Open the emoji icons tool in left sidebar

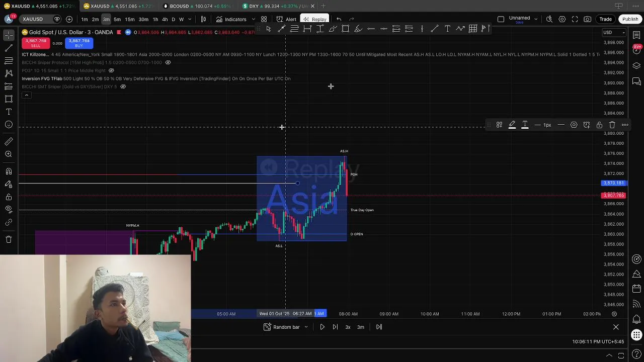9,125
